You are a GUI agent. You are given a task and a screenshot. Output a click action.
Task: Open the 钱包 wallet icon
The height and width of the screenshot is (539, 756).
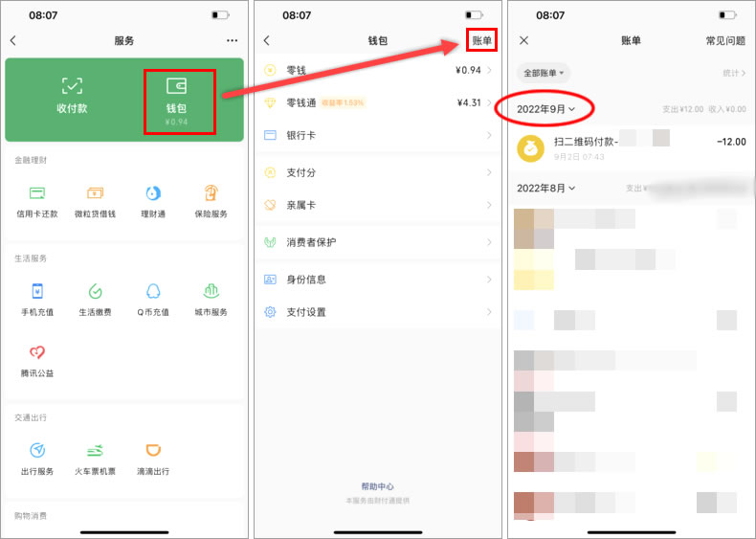176,86
